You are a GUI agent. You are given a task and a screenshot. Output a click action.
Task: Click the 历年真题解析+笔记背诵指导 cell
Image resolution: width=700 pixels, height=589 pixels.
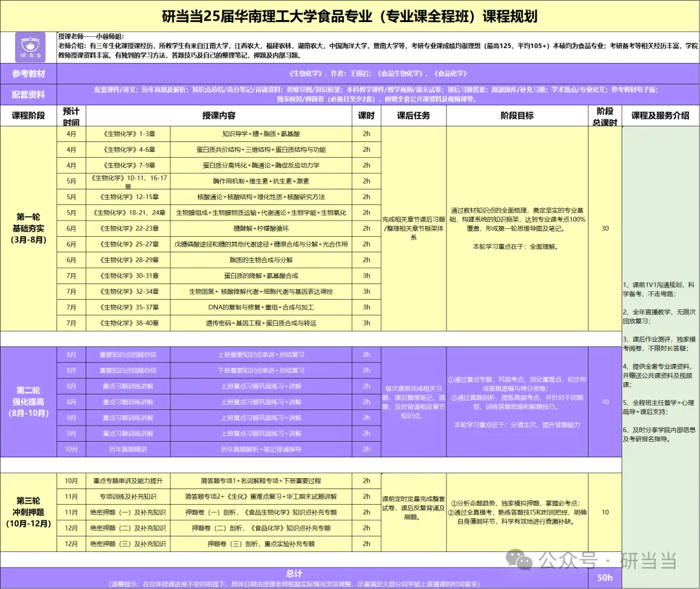(x=261, y=449)
